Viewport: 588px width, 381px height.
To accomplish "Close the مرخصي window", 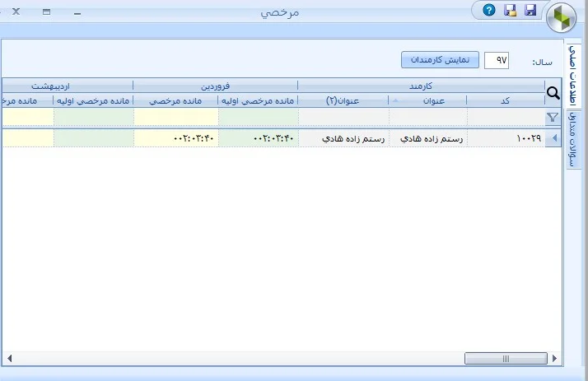I will point(16,12).
